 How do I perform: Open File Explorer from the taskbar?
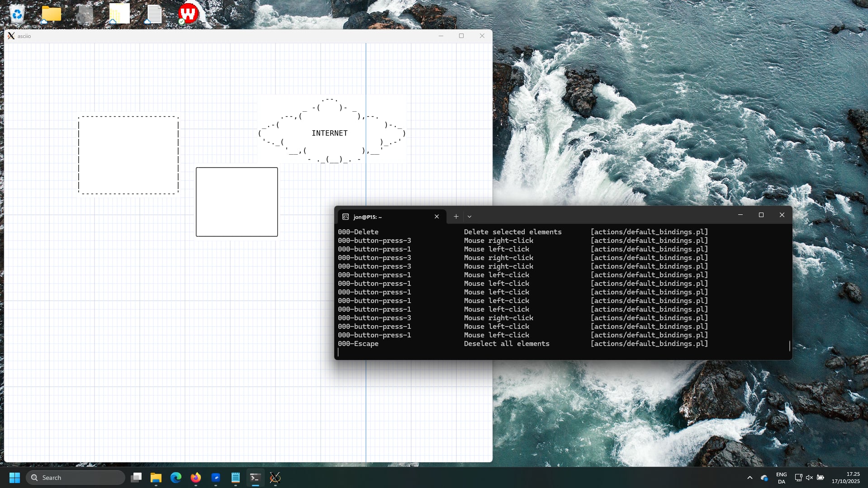(x=156, y=478)
